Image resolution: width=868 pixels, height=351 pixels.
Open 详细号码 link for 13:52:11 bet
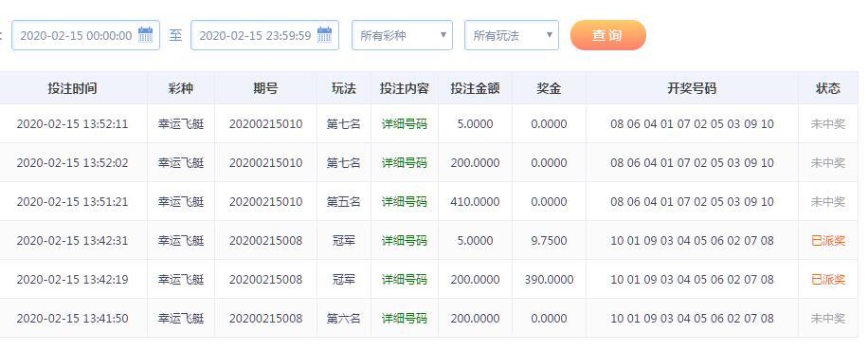[404, 124]
